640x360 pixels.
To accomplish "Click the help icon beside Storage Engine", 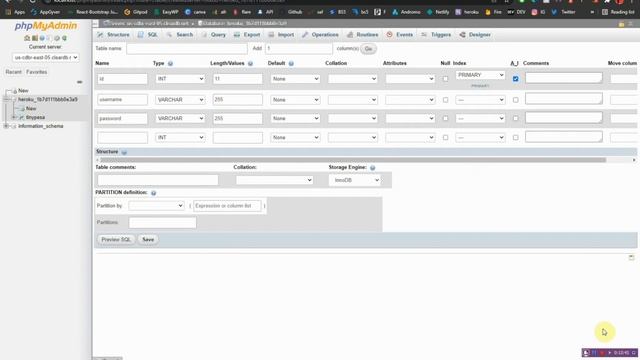I will click(x=372, y=168).
